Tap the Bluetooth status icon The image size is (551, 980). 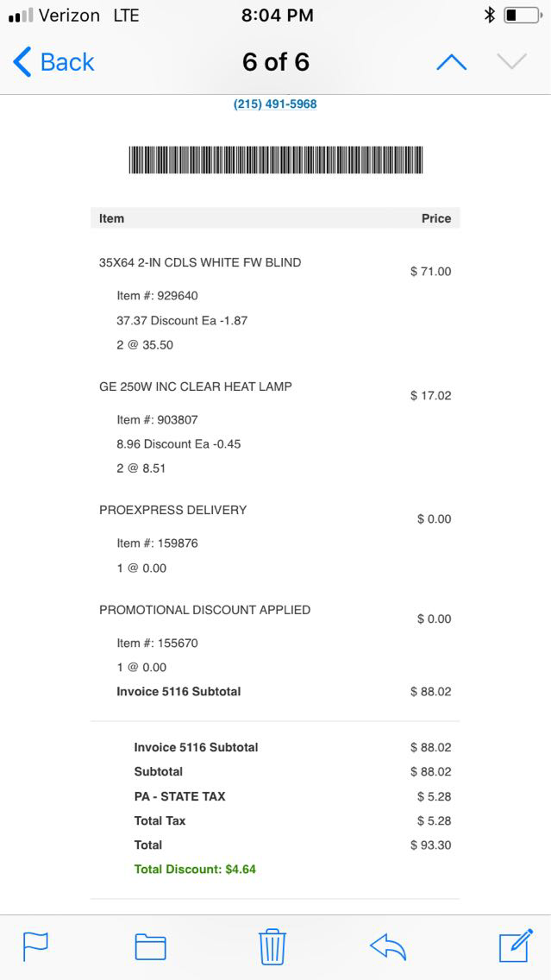[x=489, y=16]
